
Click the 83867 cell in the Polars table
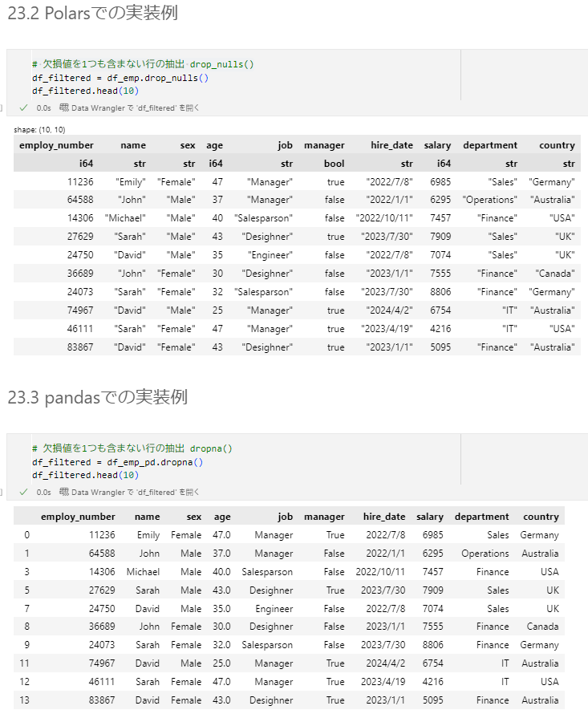click(x=80, y=347)
